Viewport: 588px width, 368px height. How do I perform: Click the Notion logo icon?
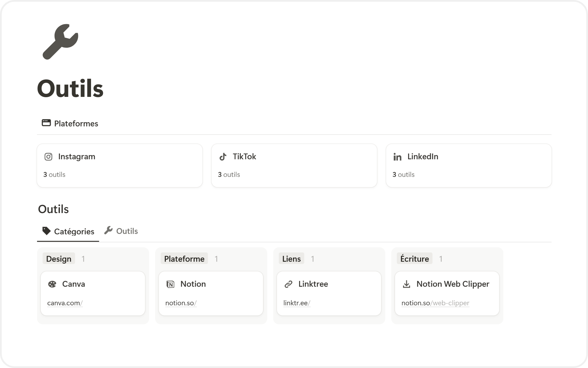170,284
